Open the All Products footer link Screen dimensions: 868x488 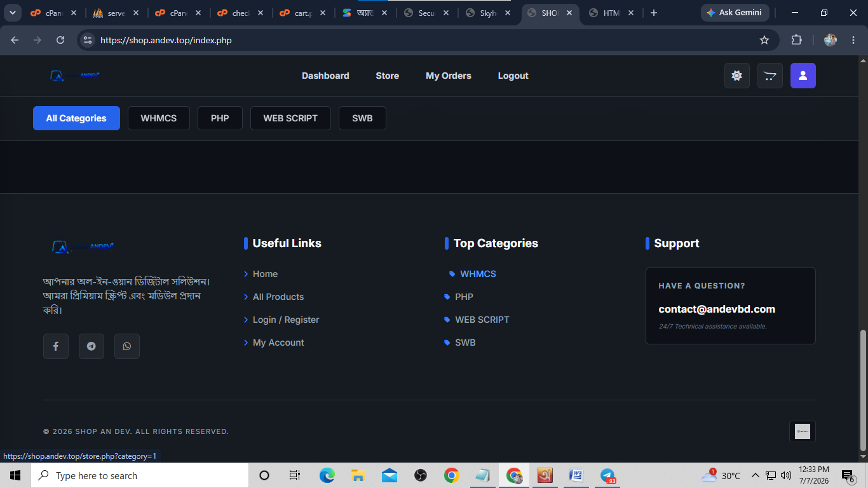pyautogui.click(x=278, y=297)
